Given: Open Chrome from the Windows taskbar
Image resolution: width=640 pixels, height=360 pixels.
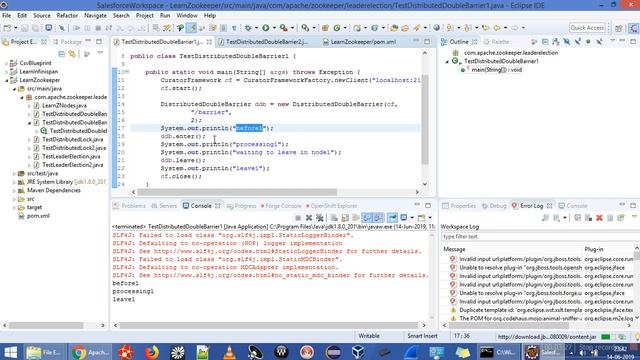Looking at the screenshot, I should pos(91,352).
